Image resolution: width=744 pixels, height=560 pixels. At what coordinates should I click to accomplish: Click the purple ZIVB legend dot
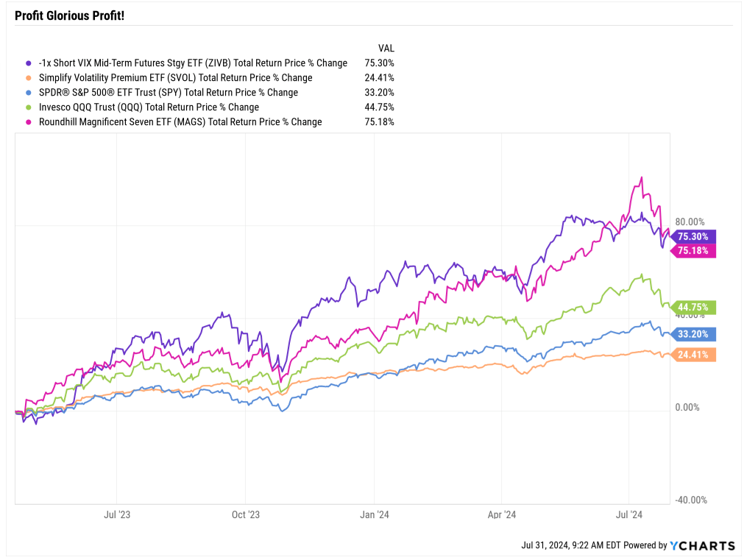click(x=28, y=63)
